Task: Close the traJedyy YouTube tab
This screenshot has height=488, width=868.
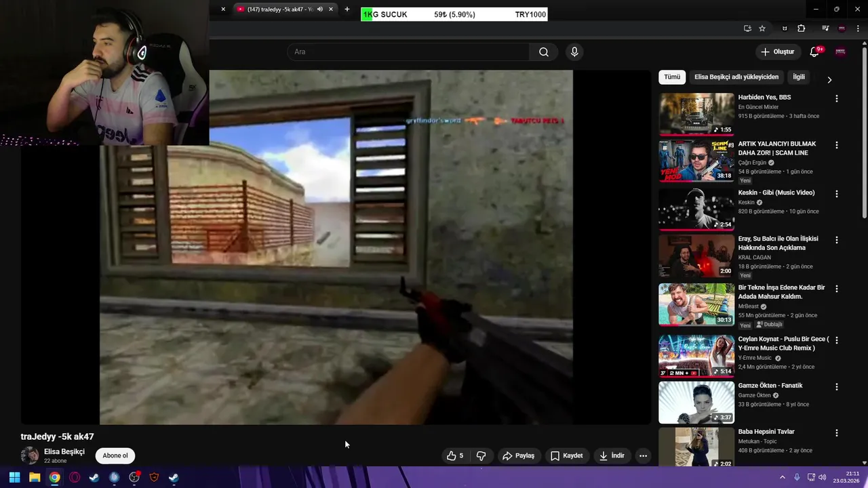Action: (x=331, y=9)
